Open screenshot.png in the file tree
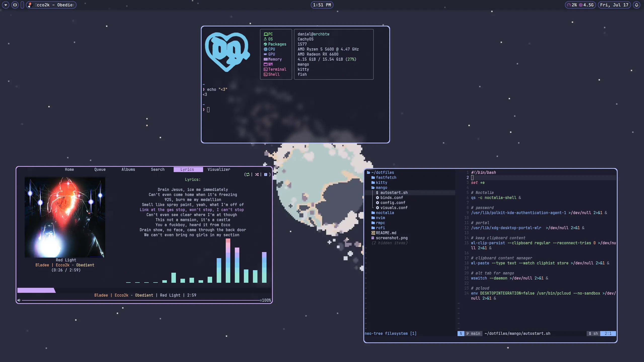This screenshot has height=362, width=644. 389,238
